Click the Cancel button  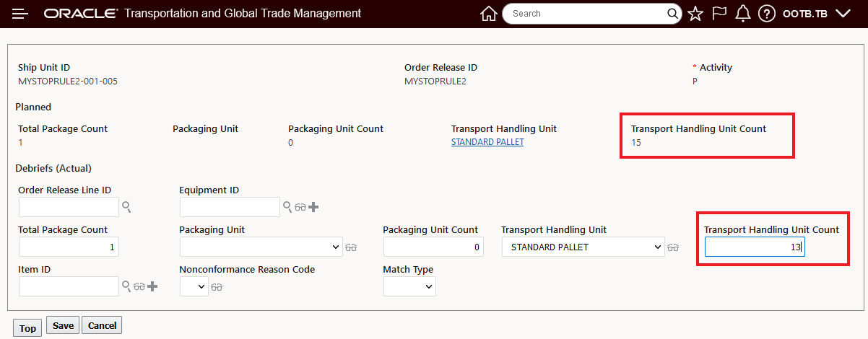[x=102, y=325]
